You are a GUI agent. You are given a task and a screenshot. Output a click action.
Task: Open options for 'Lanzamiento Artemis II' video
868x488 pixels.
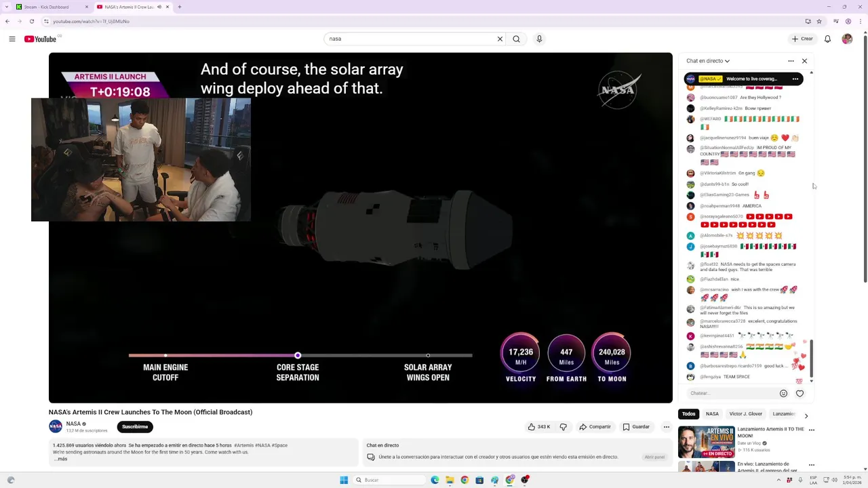811,430
